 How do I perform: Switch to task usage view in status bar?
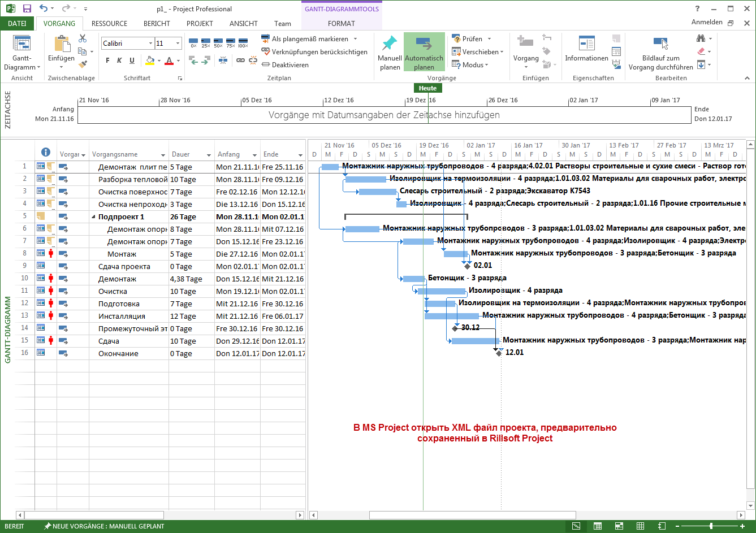[x=597, y=526]
